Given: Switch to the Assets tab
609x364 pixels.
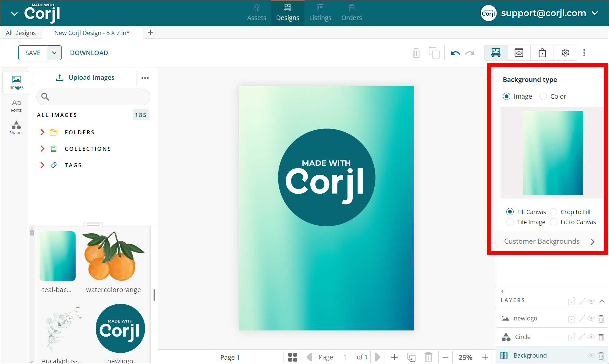Looking at the screenshot, I should (257, 13).
